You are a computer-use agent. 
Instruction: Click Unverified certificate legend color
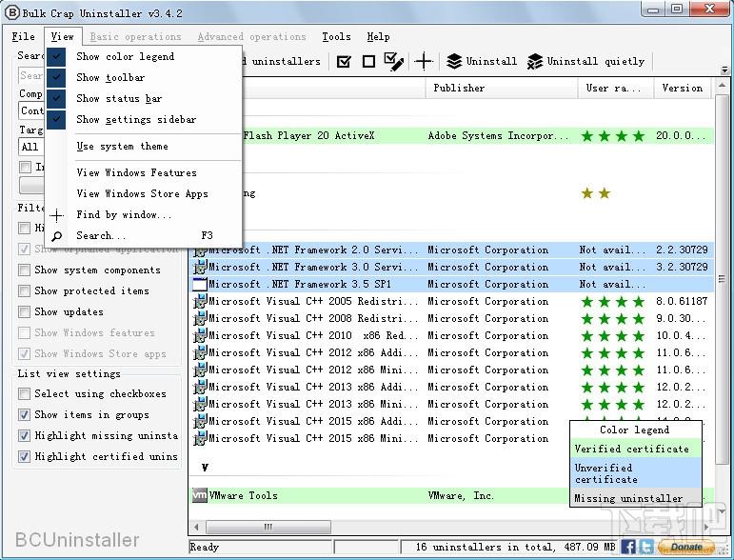636,473
